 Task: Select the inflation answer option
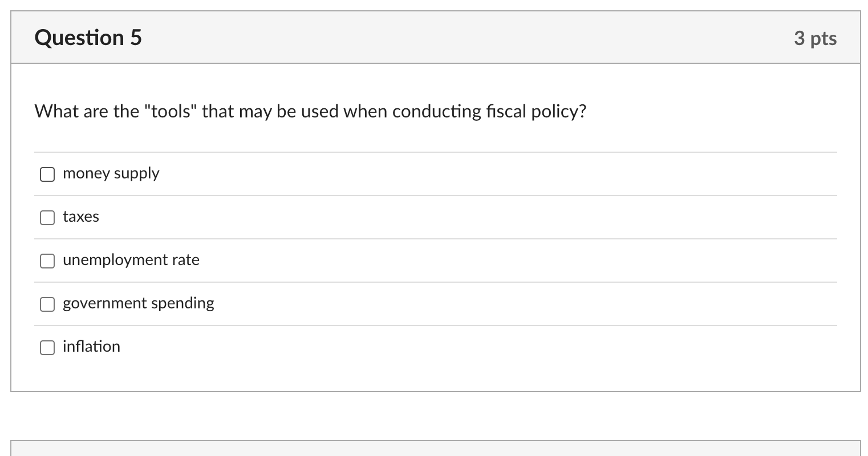(x=92, y=347)
